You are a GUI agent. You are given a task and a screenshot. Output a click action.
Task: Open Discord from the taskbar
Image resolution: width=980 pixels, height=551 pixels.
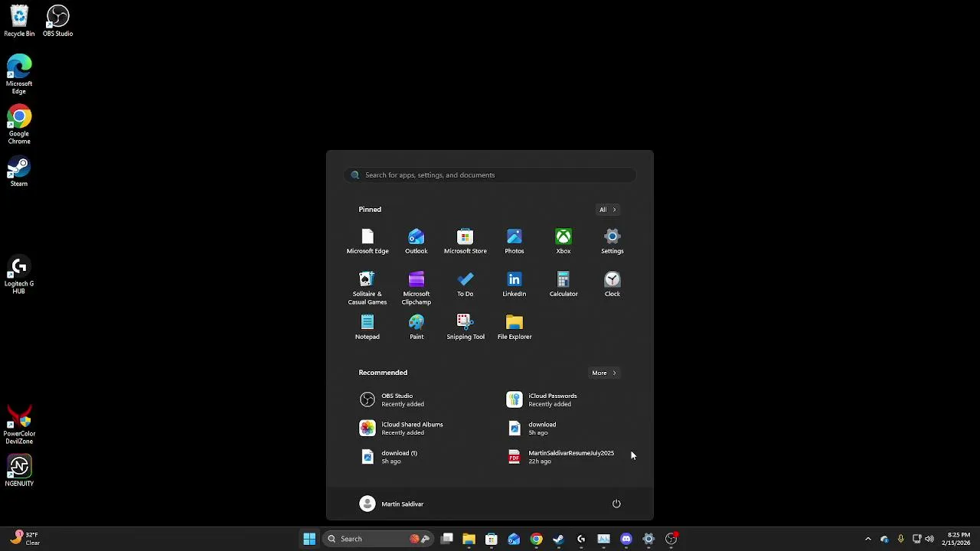pyautogui.click(x=626, y=539)
